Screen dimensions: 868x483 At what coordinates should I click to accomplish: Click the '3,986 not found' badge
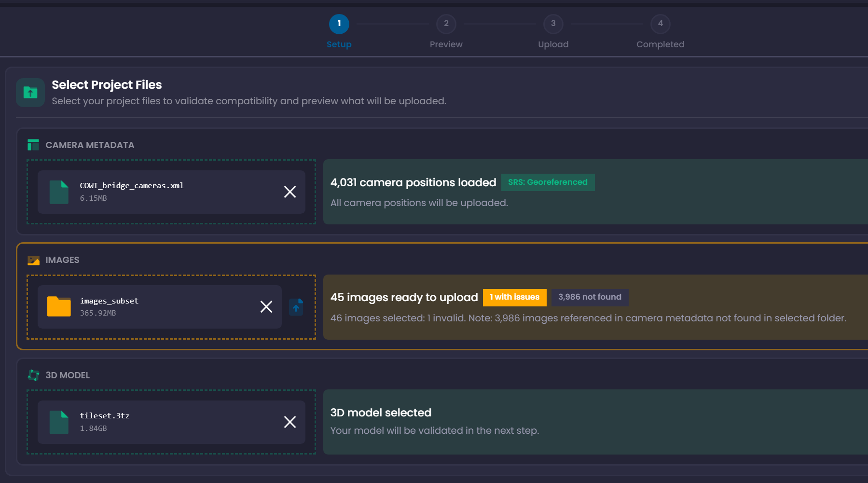point(590,297)
